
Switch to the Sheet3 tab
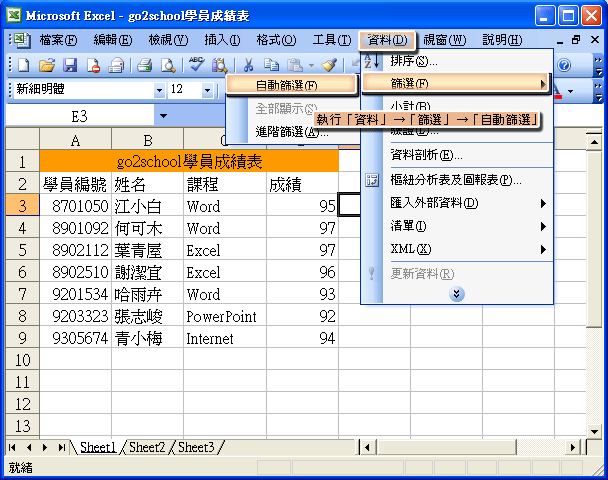tap(196, 447)
